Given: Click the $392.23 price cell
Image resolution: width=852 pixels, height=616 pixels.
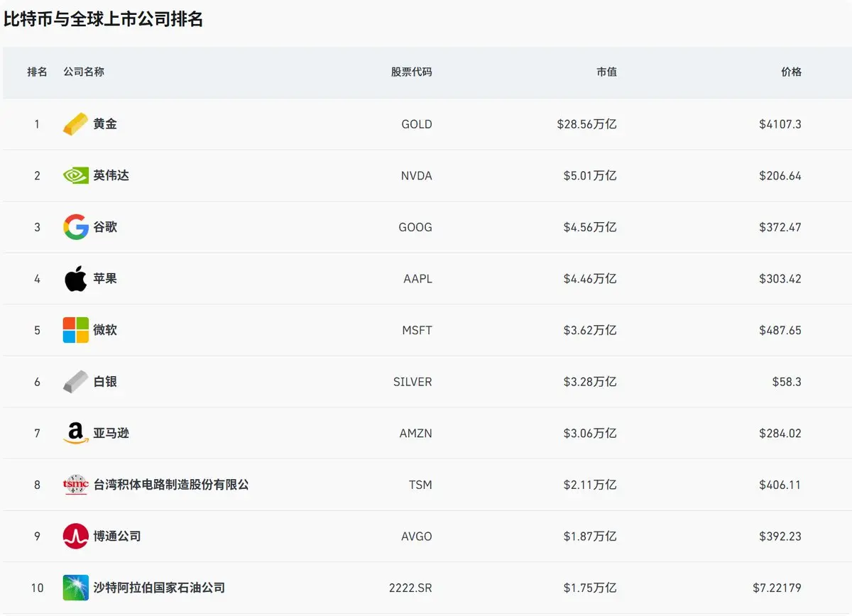Looking at the screenshot, I should point(780,536).
